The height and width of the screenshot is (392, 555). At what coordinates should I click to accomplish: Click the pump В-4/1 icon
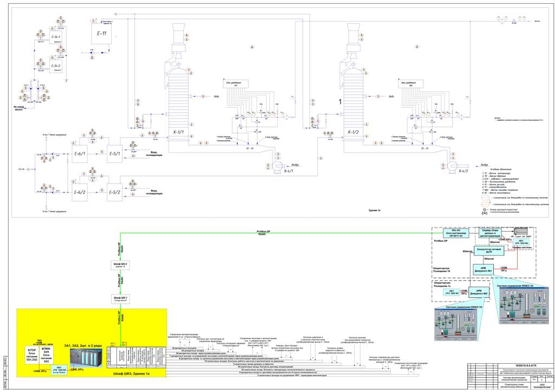(279, 165)
